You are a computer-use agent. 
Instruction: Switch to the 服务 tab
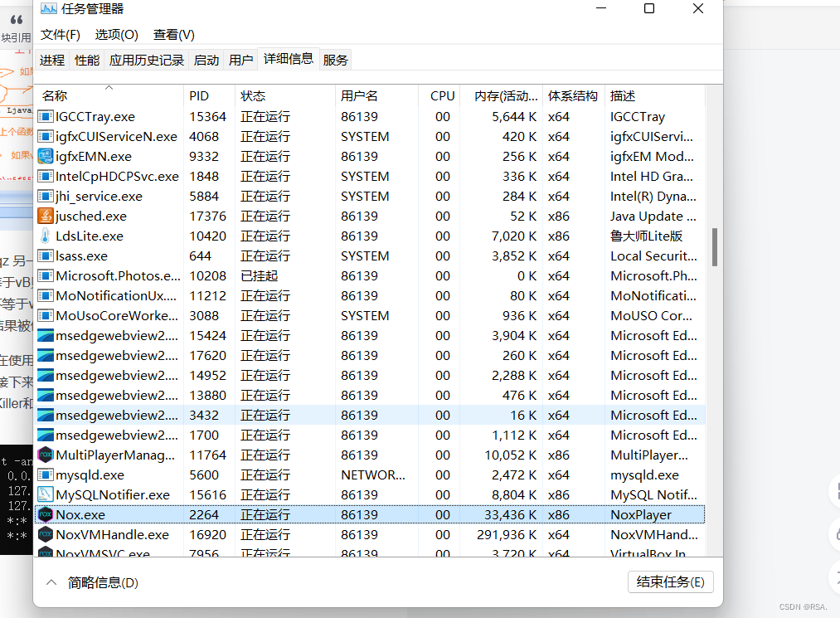(335, 60)
